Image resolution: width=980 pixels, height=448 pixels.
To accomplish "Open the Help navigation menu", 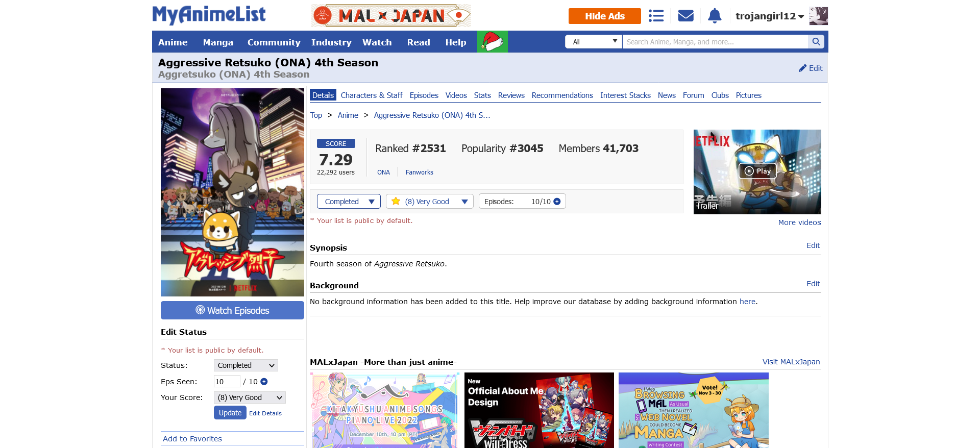I will click(455, 42).
